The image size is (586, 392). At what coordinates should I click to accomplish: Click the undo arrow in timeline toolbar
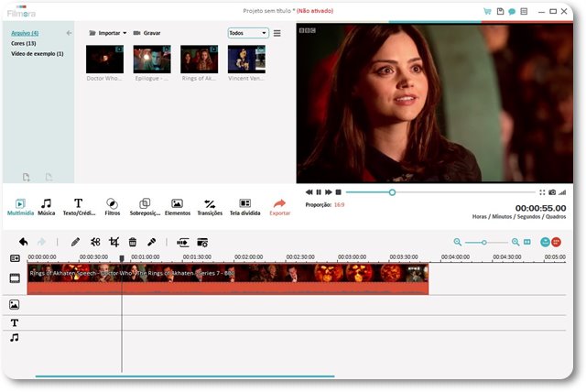[x=24, y=242]
